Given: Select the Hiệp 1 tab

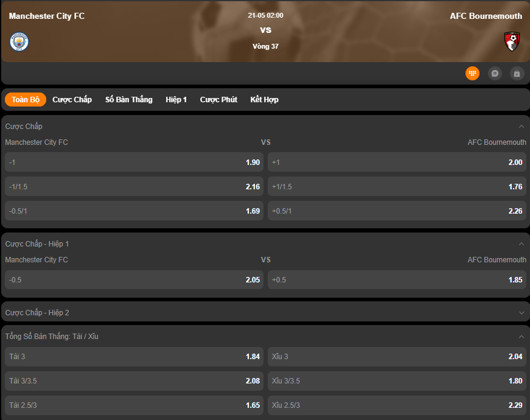Looking at the screenshot, I should point(176,99).
